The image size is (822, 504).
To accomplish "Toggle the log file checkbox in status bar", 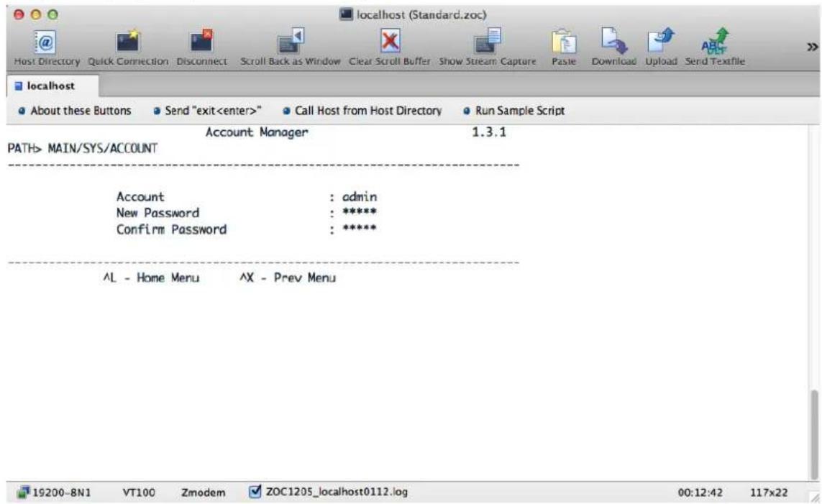I will click(x=255, y=492).
